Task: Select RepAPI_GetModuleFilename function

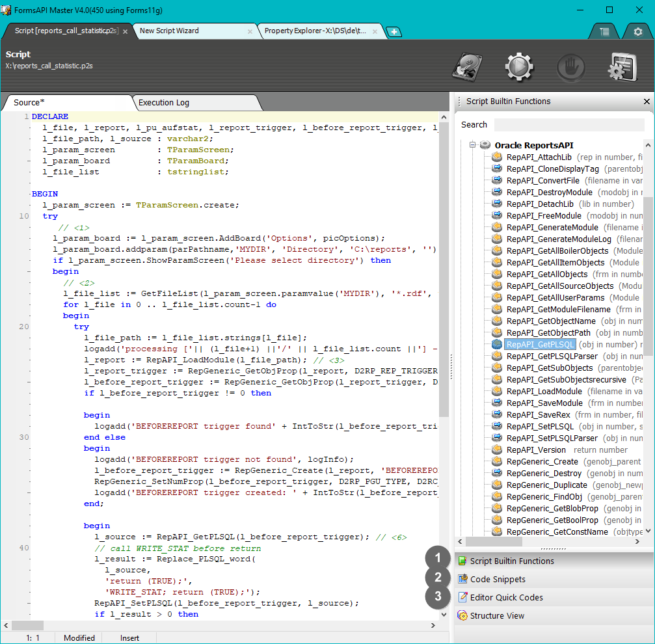Action: point(559,310)
